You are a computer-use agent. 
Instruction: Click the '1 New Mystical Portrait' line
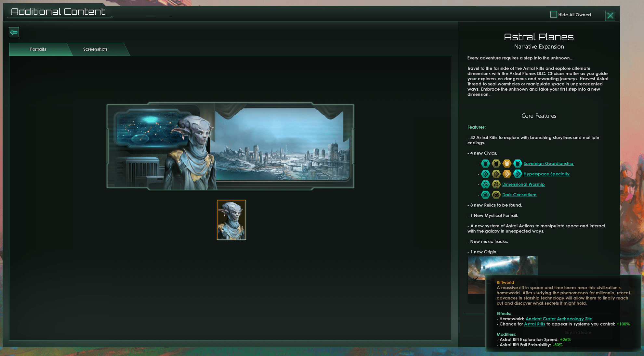click(493, 215)
